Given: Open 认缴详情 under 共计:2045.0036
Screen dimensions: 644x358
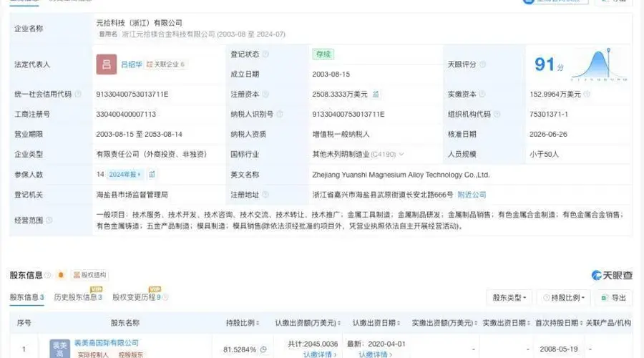Looking at the screenshot, I should 320,354.
